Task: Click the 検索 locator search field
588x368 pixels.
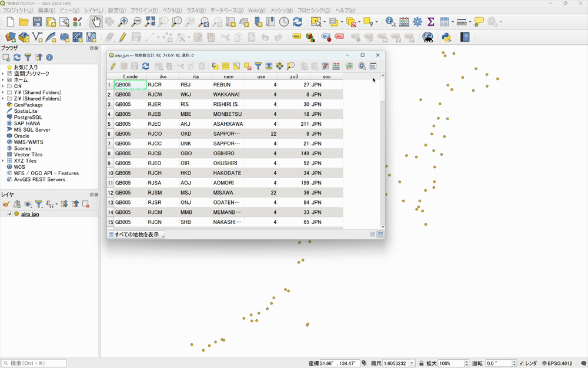Action: (34, 363)
